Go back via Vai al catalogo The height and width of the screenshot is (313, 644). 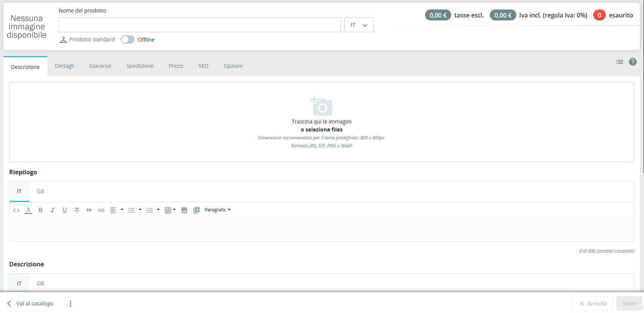point(30,304)
